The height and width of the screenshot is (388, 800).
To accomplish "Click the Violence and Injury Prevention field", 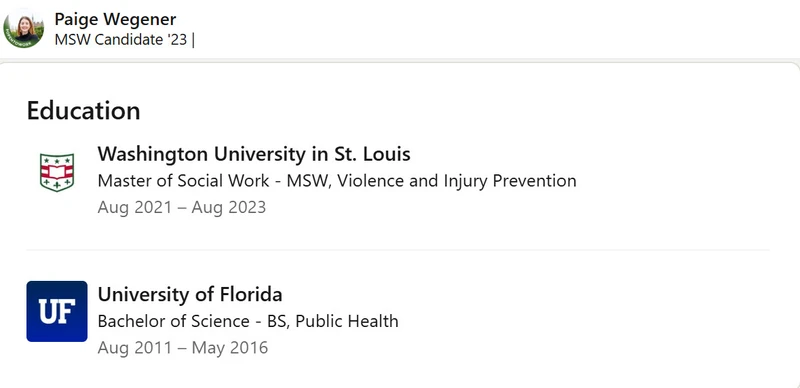I will click(457, 181).
